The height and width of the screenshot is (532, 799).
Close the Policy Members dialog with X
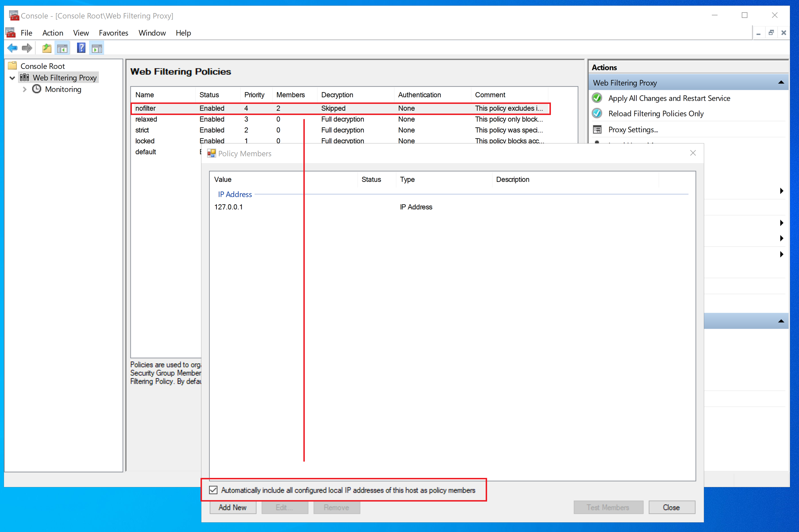[x=693, y=153]
